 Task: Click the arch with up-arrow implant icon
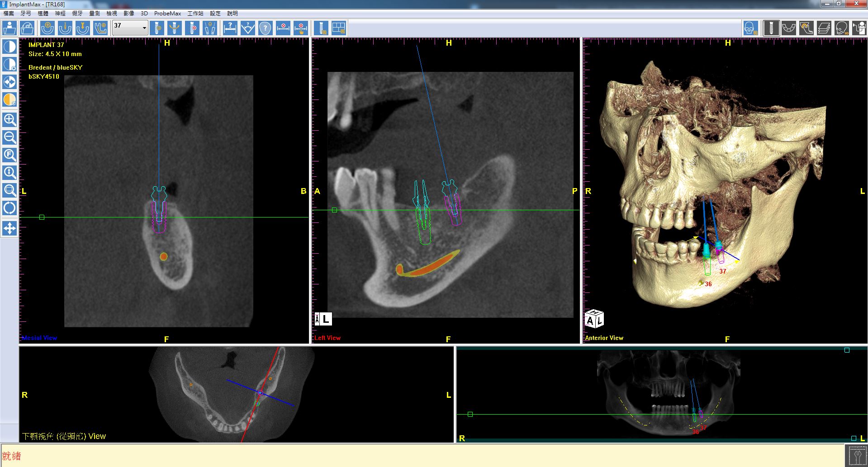pyautogui.click(x=65, y=28)
